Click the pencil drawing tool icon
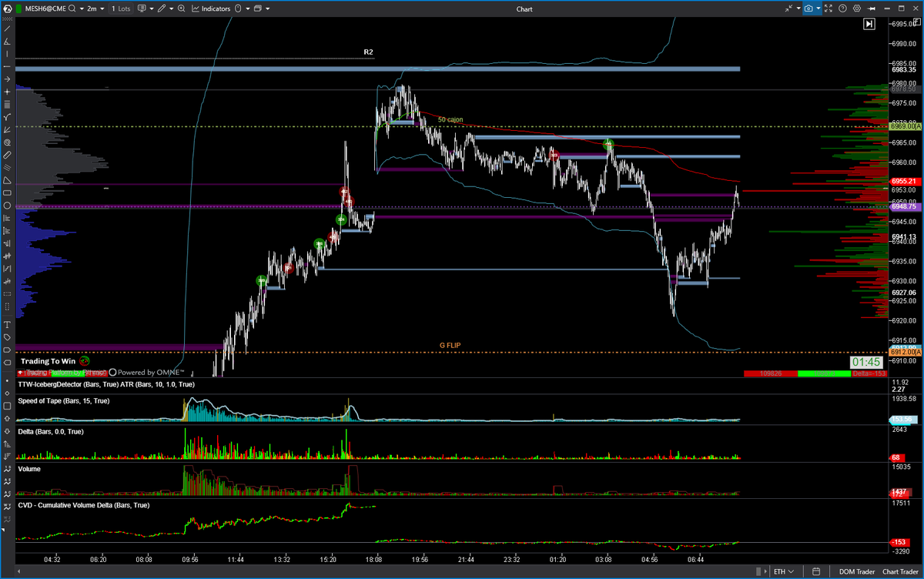 tap(161, 8)
